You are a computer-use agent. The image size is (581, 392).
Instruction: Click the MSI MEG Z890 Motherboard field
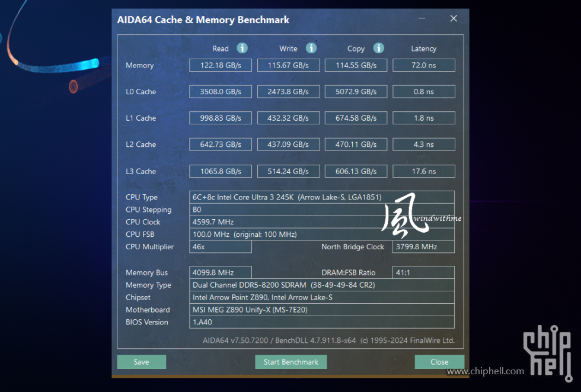(x=321, y=310)
